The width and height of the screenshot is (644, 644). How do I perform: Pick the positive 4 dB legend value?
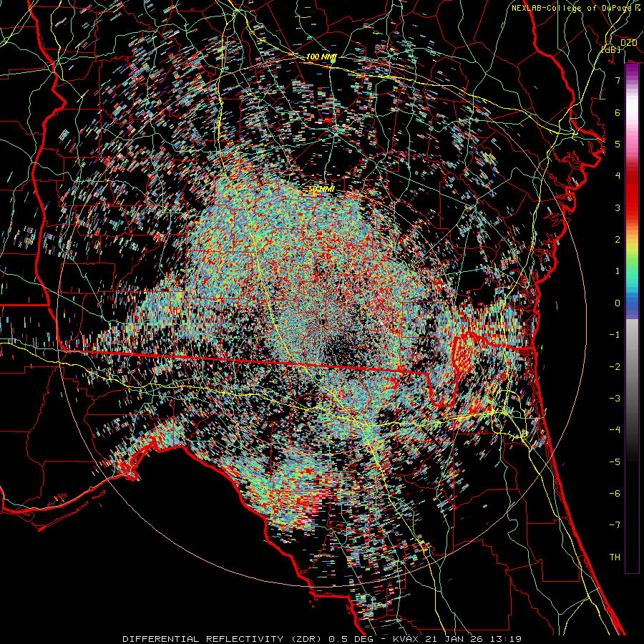(618, 176)
